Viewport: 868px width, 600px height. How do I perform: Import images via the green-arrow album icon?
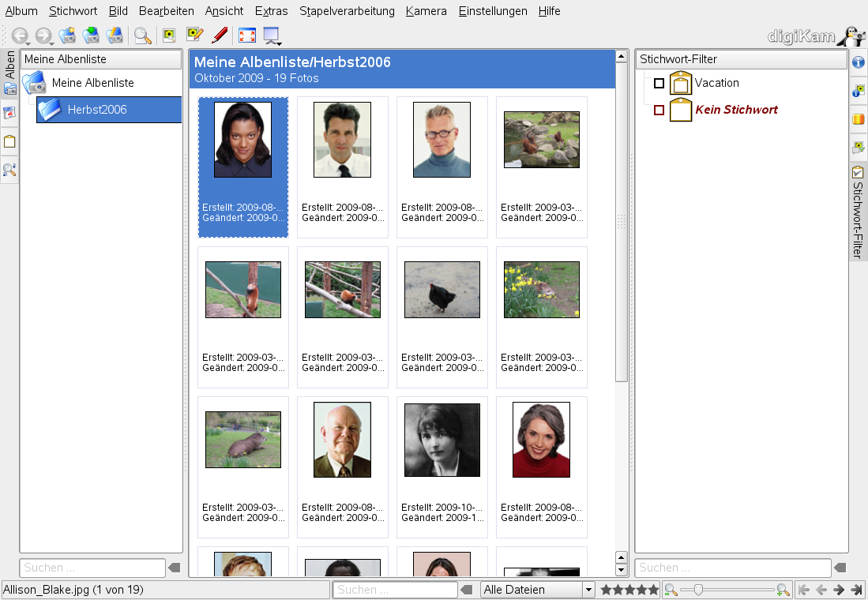(x=91, y=36)
